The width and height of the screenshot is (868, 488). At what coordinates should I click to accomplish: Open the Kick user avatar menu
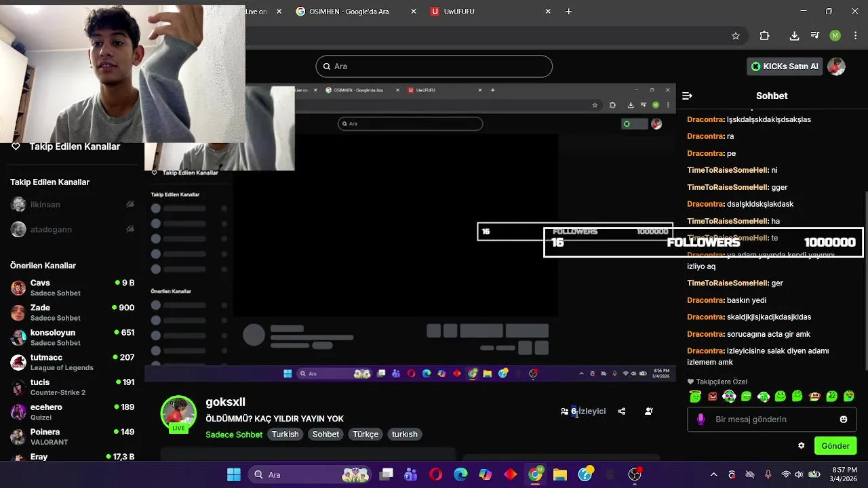837,66
